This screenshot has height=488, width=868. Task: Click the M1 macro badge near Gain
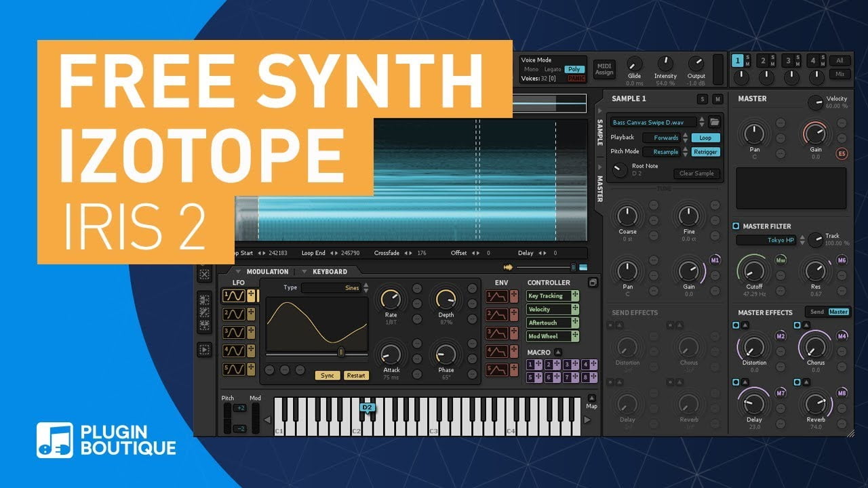pos(715,260)
